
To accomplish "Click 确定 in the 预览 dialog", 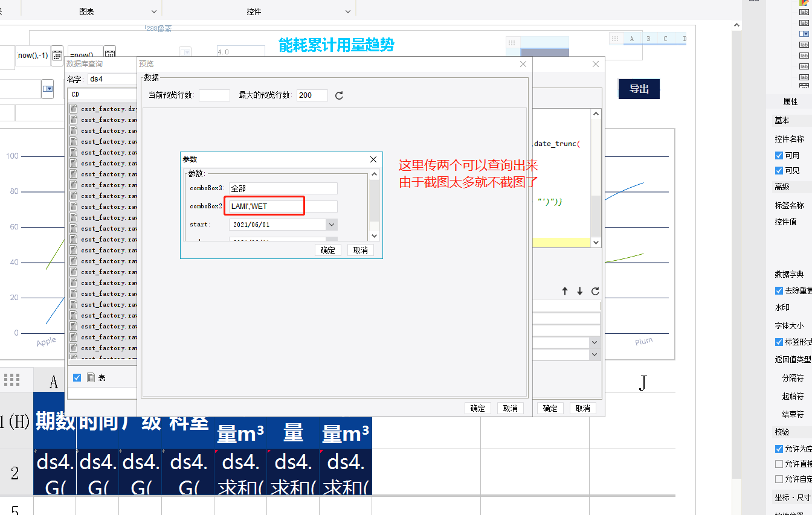I will (478, 408).
